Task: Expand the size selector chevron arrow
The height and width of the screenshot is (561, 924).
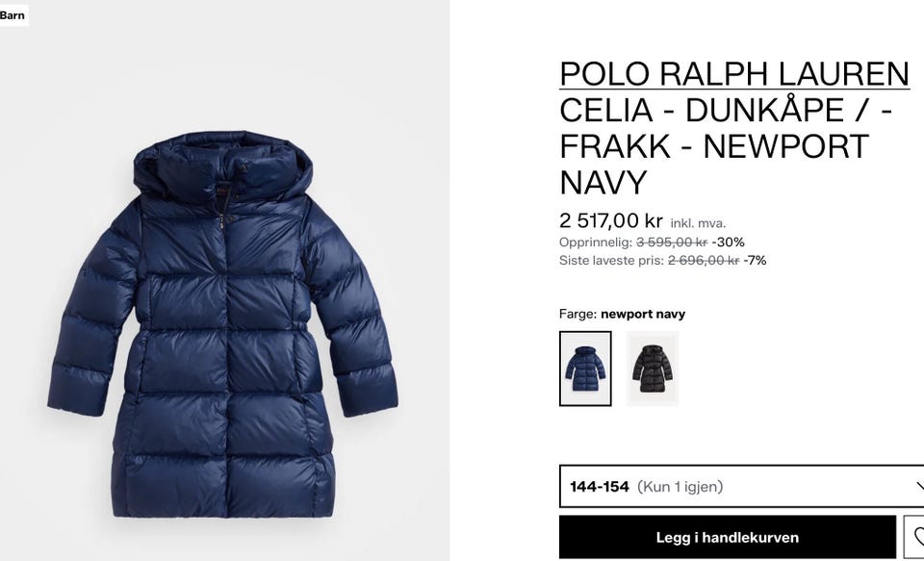Action: [x=920, y=486]
